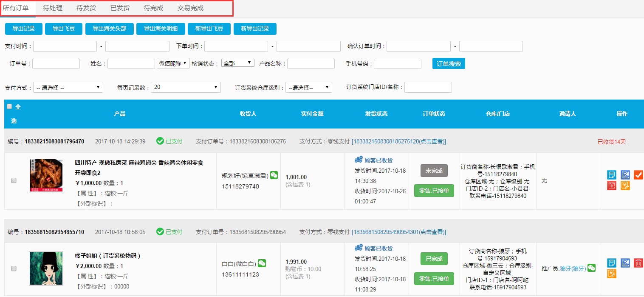Switch to the 待发货 tab
This screenshot has width=644, height=297.
coord(86,8)
